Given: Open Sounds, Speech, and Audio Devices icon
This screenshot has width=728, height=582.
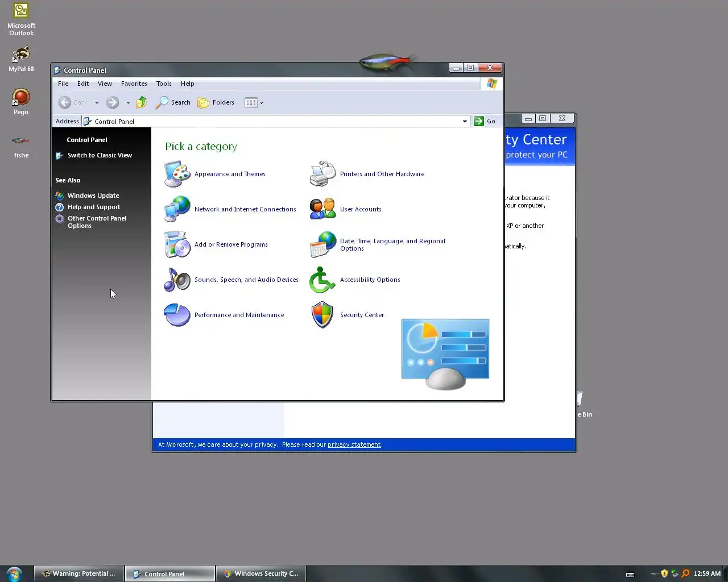Looking at the screenshot, I should pos(177,280).
